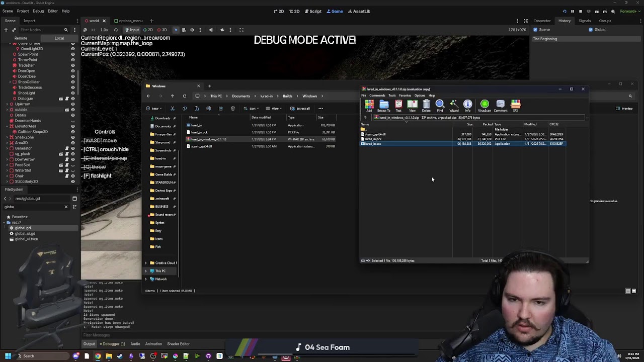Click the Copy icon in File Explorer toolbar
This screenshot has width=644, height=362.
(184, 108)
